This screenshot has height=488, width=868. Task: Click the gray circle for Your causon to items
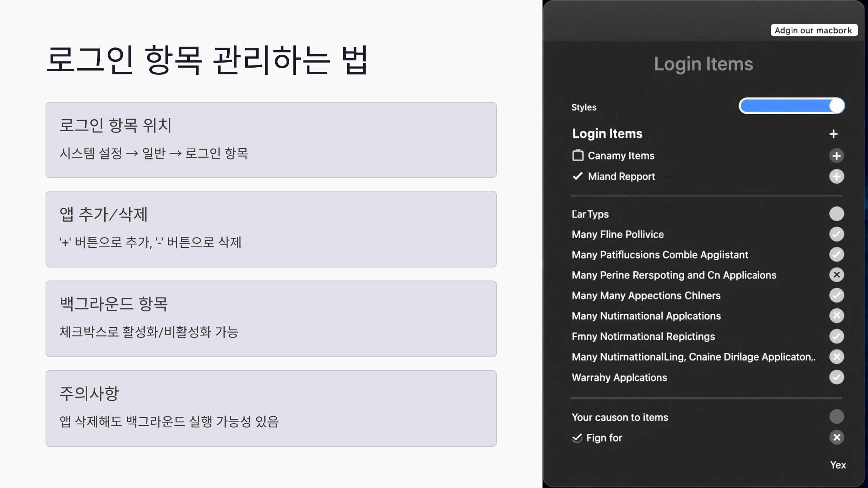(x=836, y=416)
